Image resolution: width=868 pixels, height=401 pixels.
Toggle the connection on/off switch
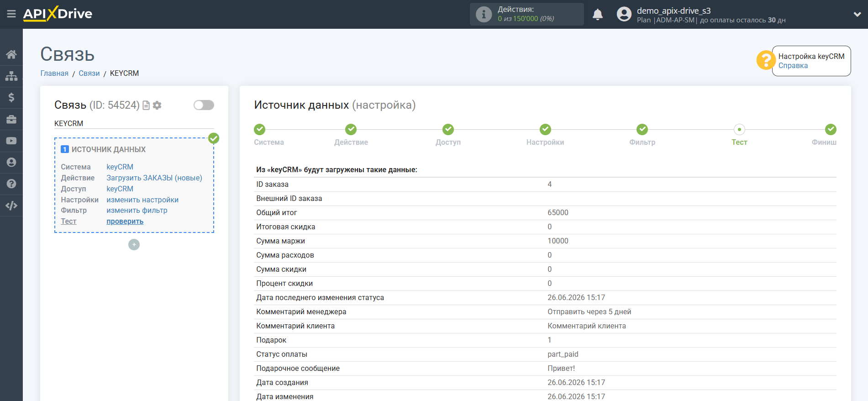click(x=204, y=105)
